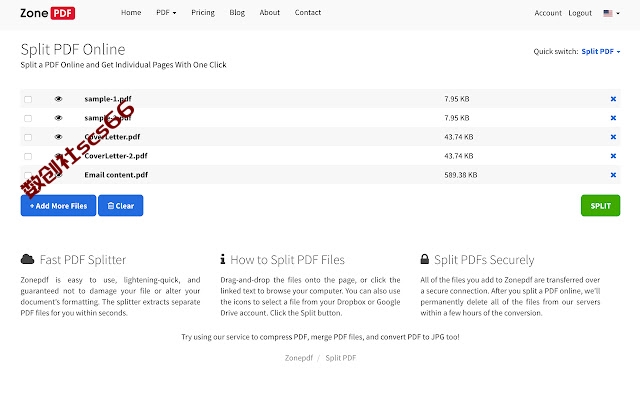Click the cloud icon by Fast PDF Splitter

27,259
